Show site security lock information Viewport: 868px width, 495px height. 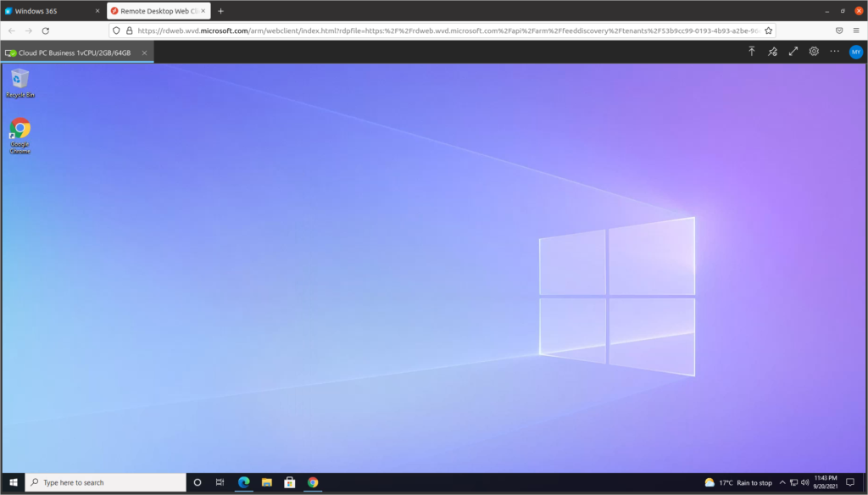point(130,31)
